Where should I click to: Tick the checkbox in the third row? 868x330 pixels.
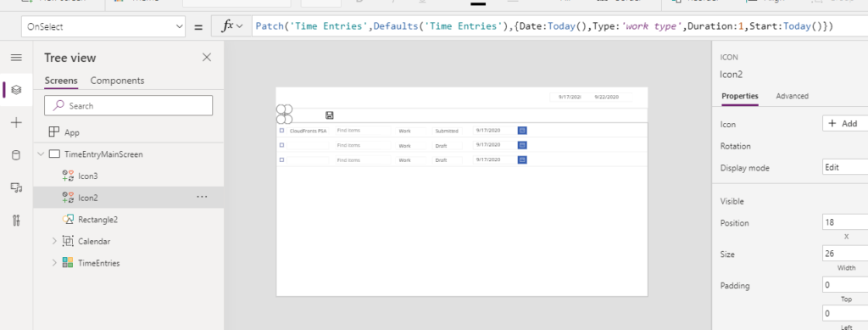(281, 159)
